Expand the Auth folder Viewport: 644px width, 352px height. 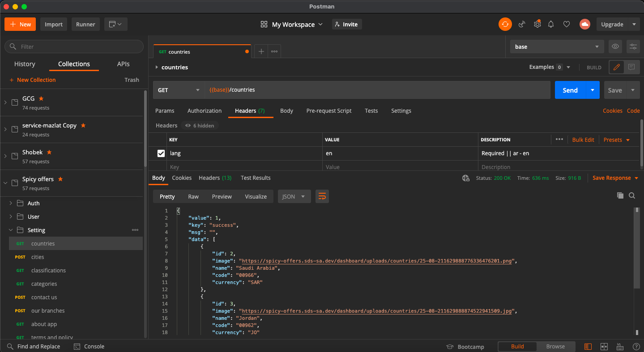(11, 203)
